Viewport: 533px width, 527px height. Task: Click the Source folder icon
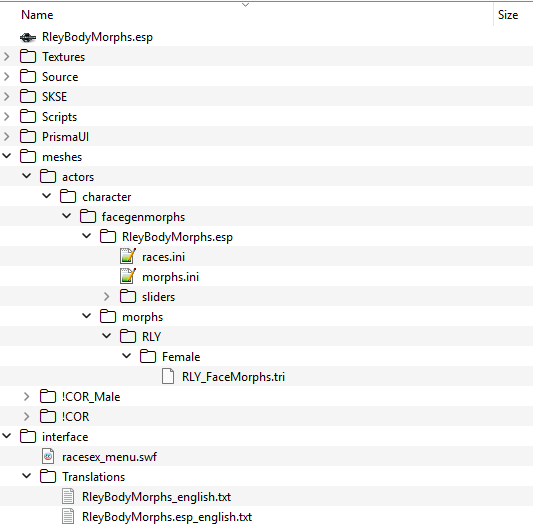[x=28, y=76]
